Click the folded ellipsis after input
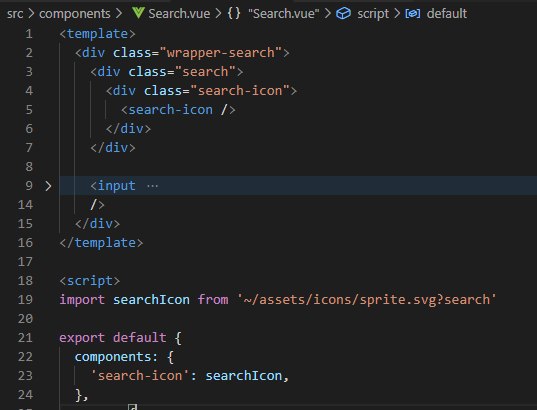The width and height of the screenshot is (537, 410). (152, 186)
